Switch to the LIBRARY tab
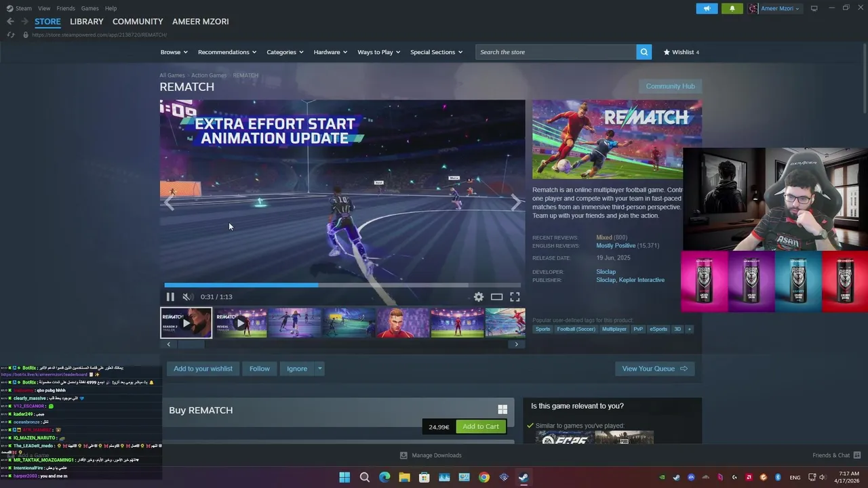This screenshot has width=868, height=488. tap(87, 22)
